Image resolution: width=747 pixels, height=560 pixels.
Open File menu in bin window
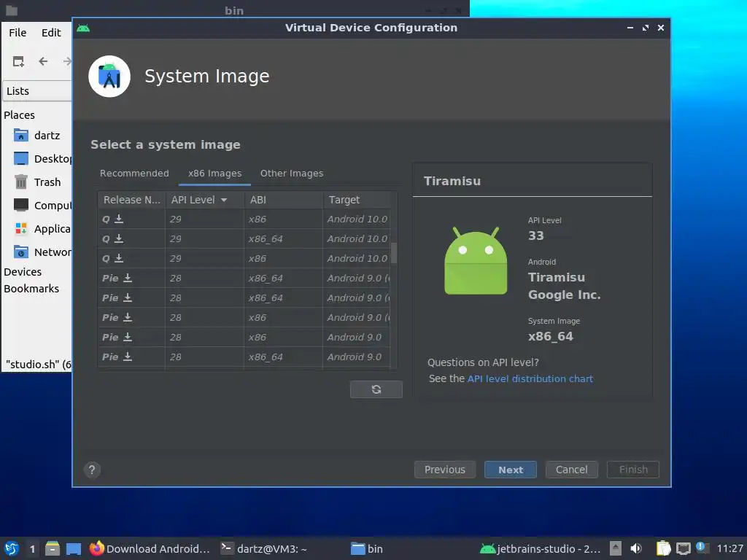tap(18, 32)
